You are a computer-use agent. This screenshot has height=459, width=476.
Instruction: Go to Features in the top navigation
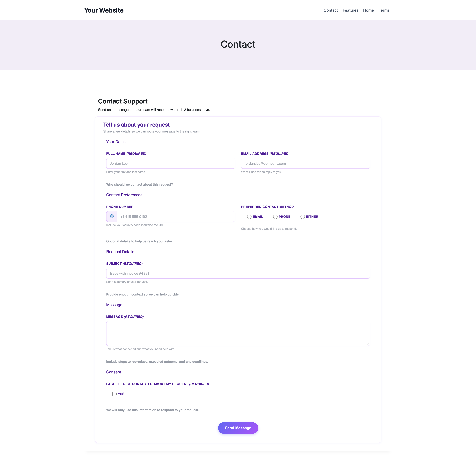tap(350, 10)
